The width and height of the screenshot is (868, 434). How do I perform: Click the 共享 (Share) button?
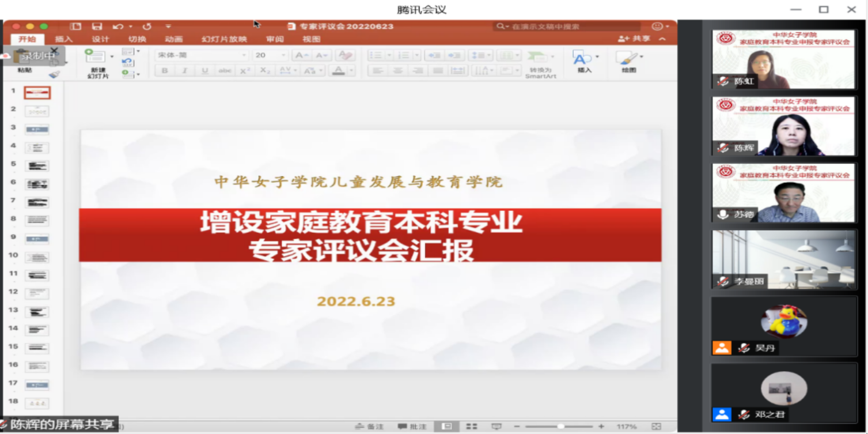tap(634, 39)
